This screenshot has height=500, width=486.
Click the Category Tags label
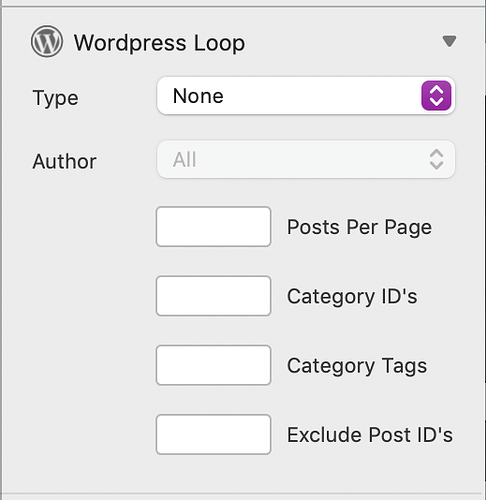(x=357, y=366)
